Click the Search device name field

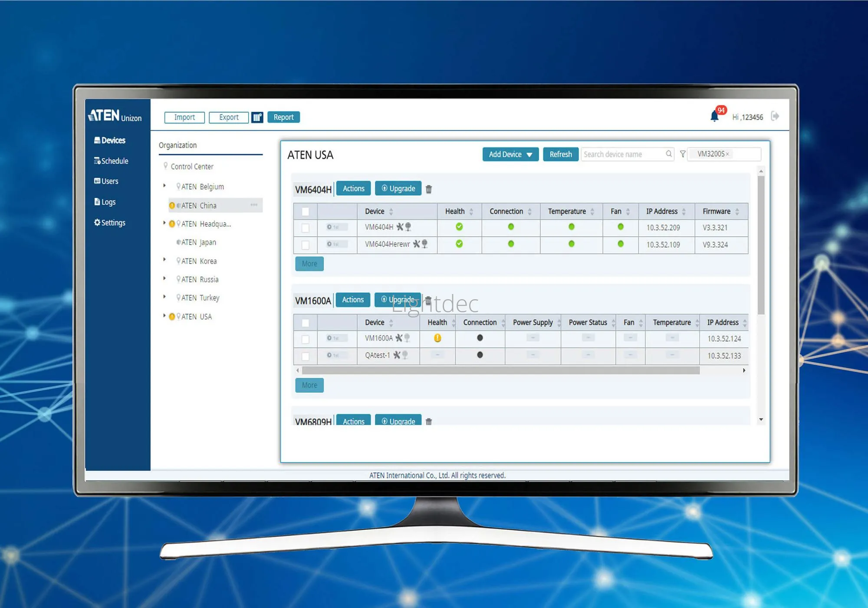click(x=623, y=154)
